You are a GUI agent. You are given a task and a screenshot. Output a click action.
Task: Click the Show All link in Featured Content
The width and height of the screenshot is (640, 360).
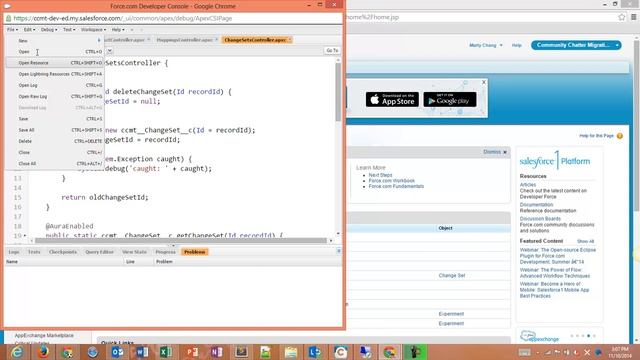click(x=585, y=241)
